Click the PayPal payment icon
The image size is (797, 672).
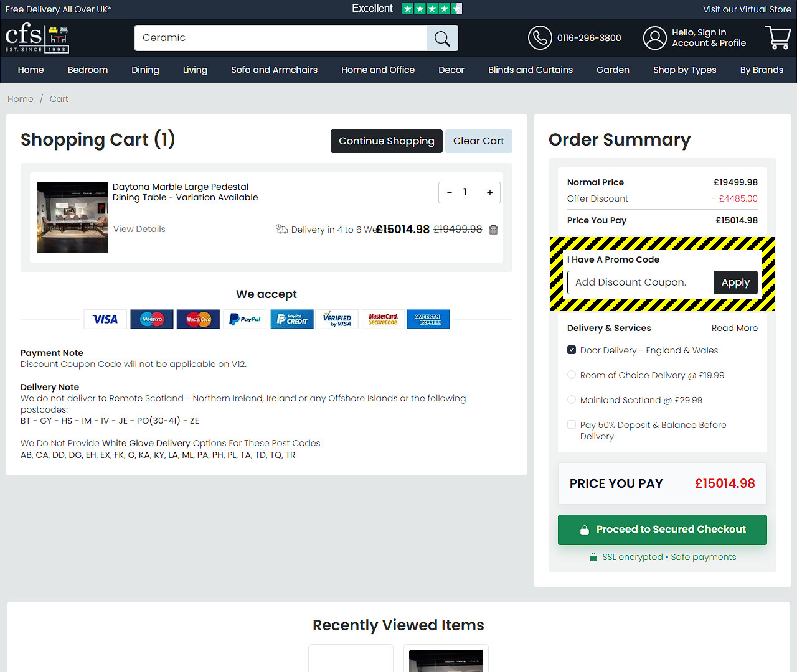pos(245,319)
